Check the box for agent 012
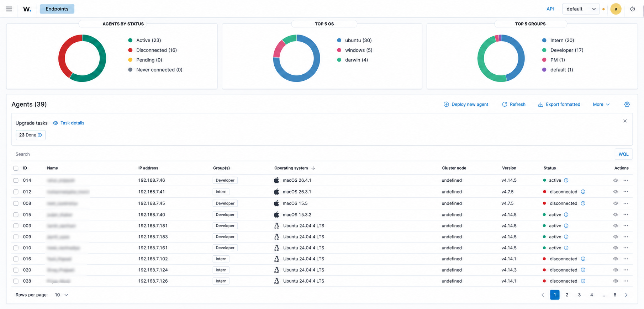 [x=16, y=192]
